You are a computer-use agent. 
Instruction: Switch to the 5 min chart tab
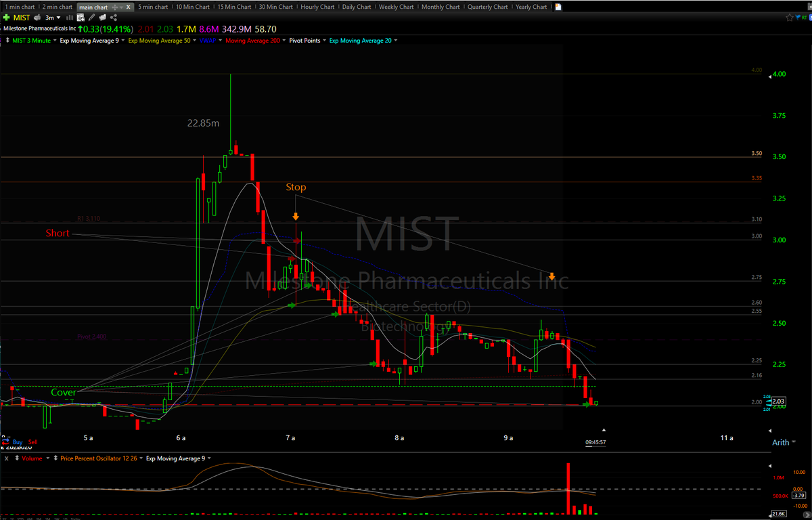[153, 7]
